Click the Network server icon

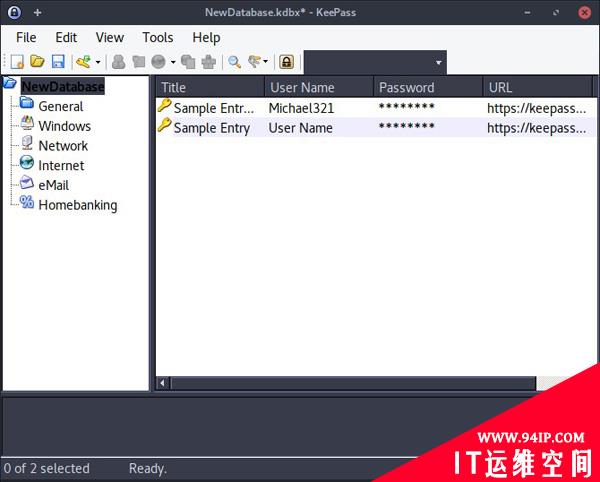coord(27,142)
